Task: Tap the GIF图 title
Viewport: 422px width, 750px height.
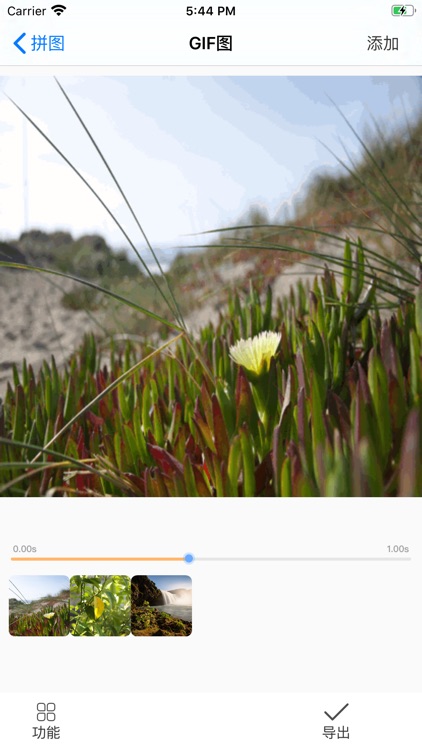Action: tap(211, 44)
